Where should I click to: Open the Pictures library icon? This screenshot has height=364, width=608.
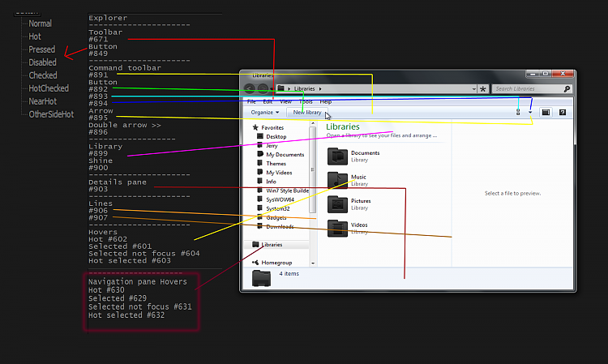(337, 204)
